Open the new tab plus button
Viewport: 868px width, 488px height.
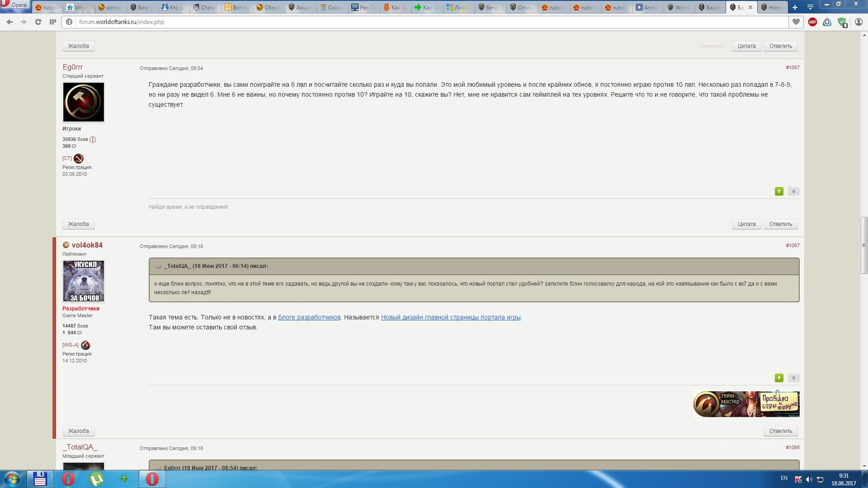coord(795,8)
